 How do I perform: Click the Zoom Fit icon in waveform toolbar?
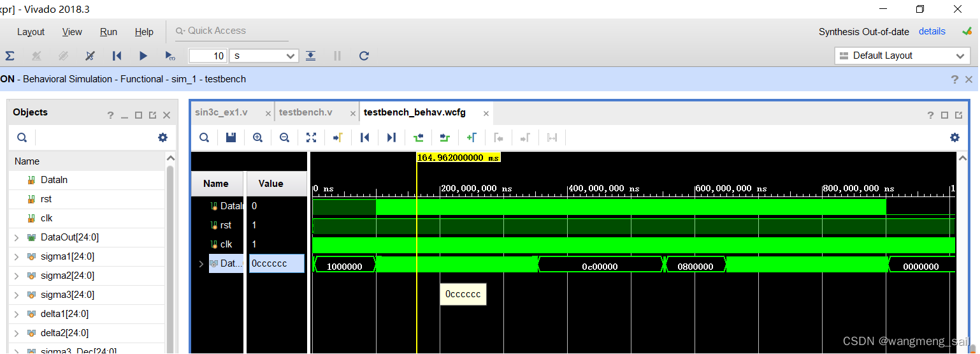pyautogui.click(x=311, y=137)
